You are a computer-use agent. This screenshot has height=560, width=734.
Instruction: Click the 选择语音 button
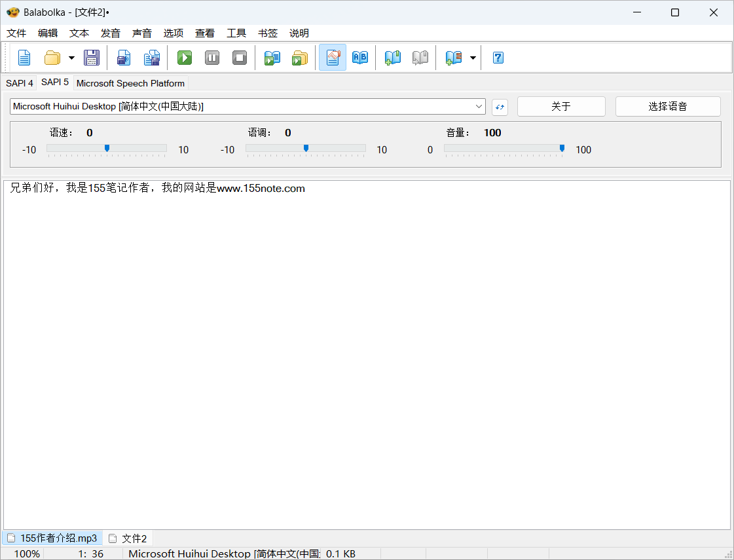667,106
